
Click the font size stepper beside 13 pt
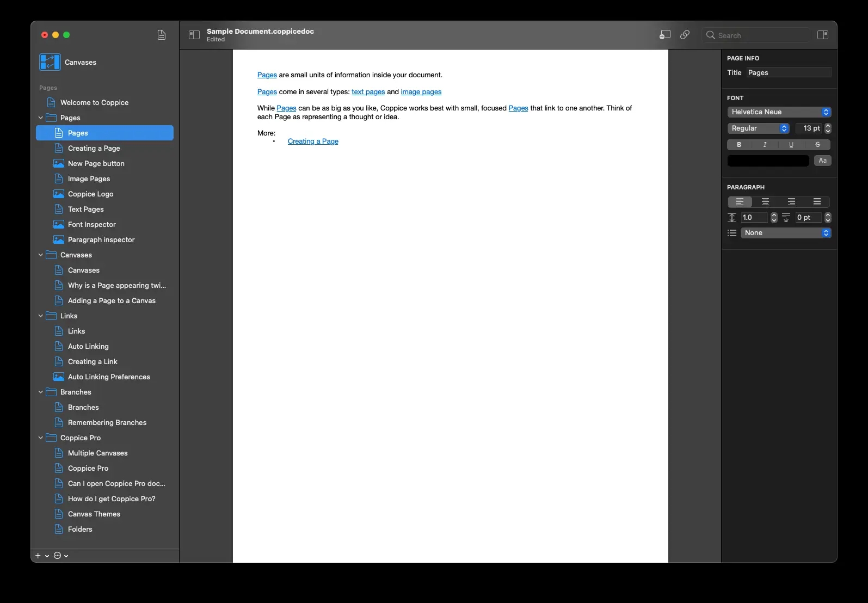pos(828,128)
